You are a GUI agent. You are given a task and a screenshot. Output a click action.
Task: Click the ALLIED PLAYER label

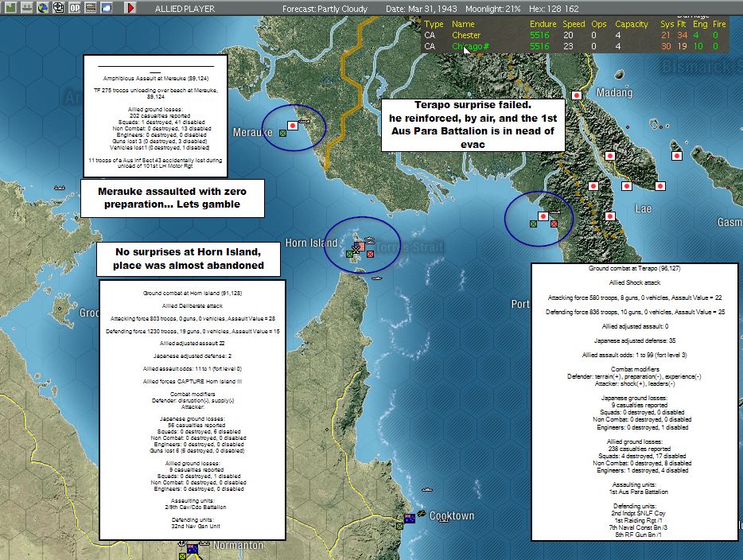185,9
